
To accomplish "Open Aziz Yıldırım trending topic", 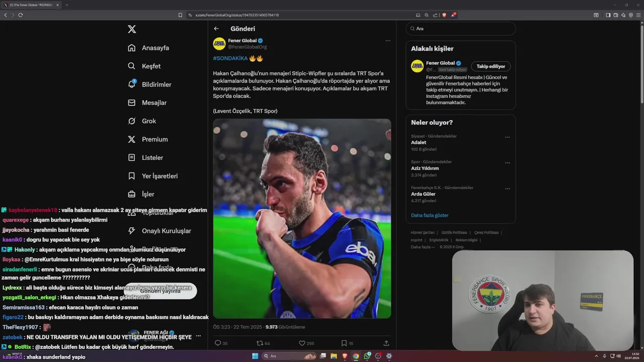I will tap(425, 168).
